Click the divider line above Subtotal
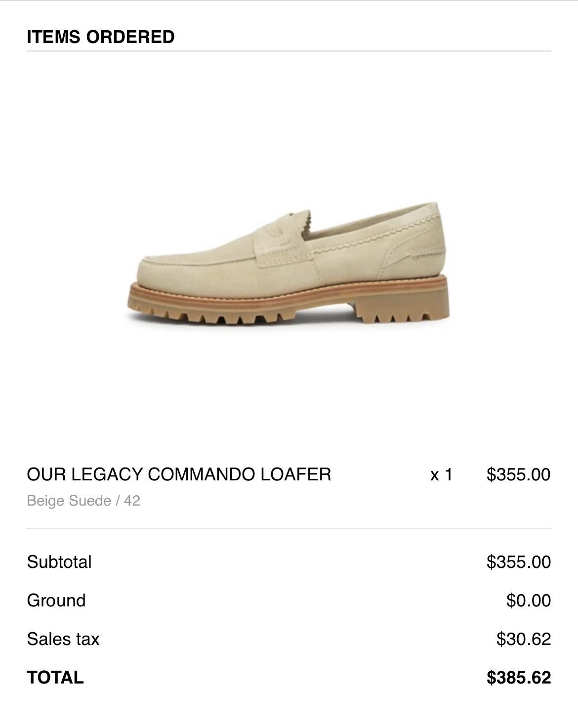The width and height of the screenshot is (578, 728). pyautogui.click(x=289, y=528)
